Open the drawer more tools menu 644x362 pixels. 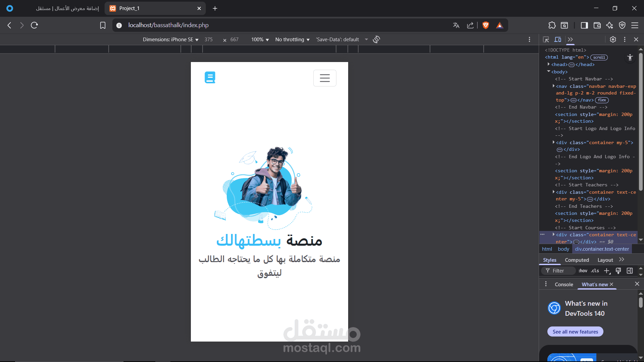tap(546, 284)
